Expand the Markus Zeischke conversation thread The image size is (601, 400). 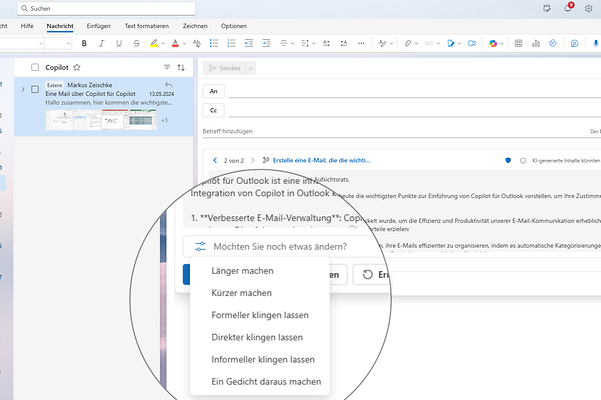pyautogui.click(x=22, y=89)
